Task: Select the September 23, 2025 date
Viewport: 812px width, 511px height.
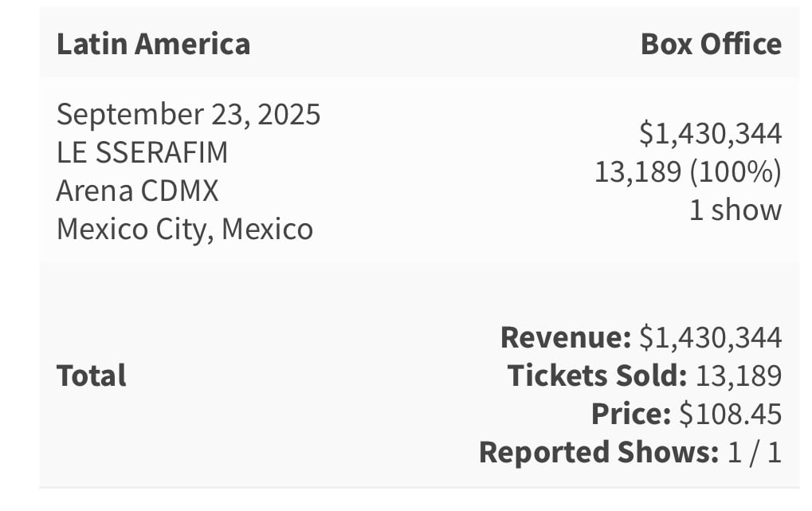Action: tap(189, 115)
